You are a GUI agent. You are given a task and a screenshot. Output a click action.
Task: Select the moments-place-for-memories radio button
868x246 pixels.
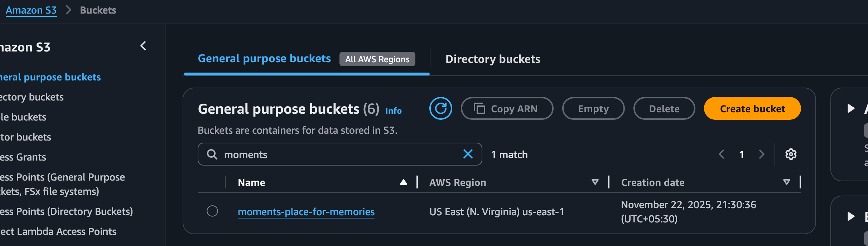pyautogui.click(x=212, y=211)
